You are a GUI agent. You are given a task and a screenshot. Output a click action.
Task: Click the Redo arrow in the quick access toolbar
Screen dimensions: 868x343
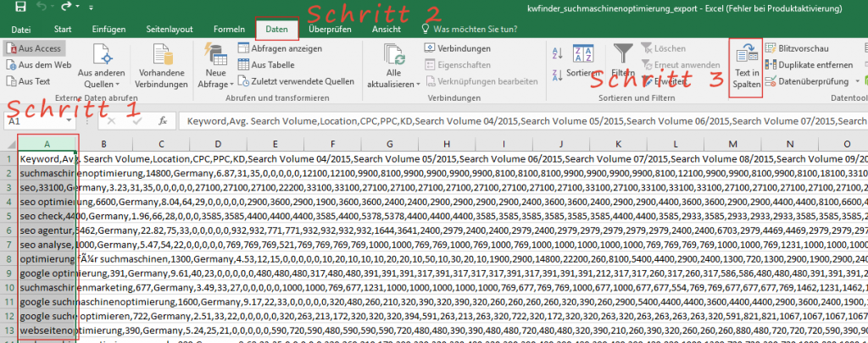[x=66, y=7]
